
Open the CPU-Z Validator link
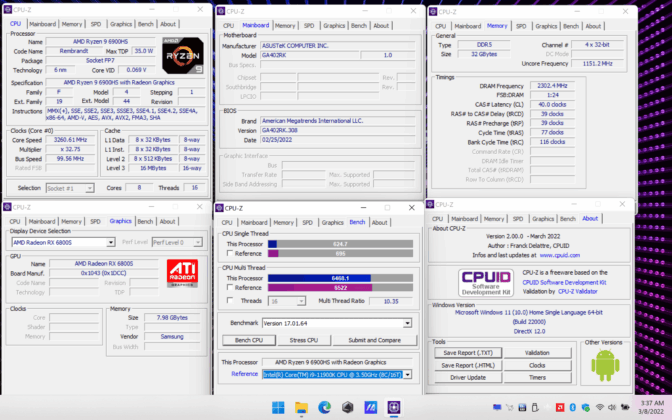coord(578,291)
